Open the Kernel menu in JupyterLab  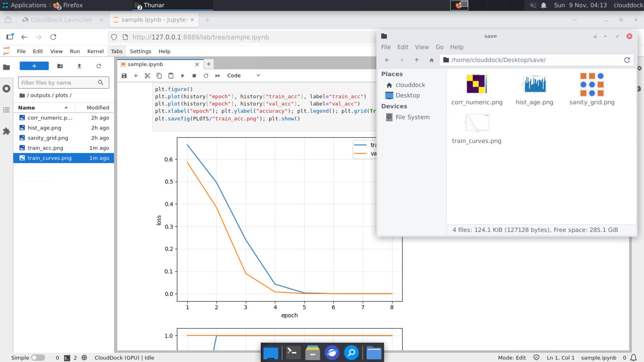coord(95,51)
